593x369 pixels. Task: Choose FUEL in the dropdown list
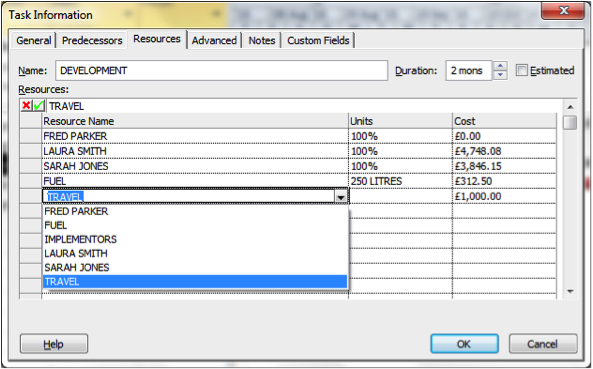point(195,225)
